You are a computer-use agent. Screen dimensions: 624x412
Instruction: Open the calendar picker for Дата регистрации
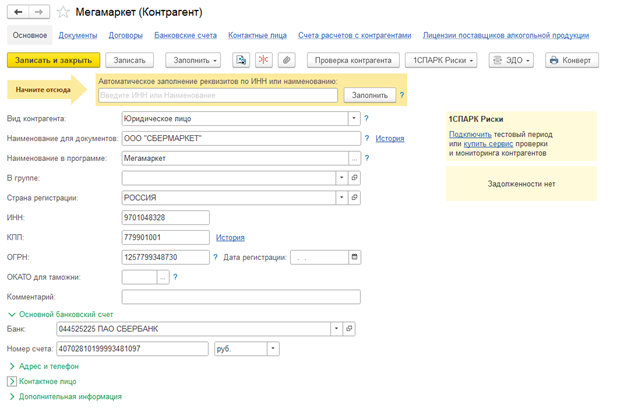point(354,257)
